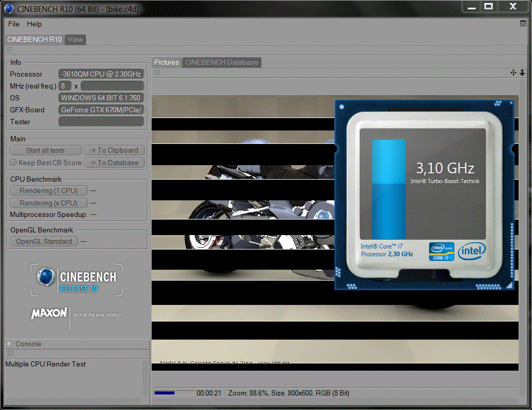The width and height of the screenshot is (532, 410).
Task: Click the Multiple CPU Render Test console text
Action: point(46,364)
